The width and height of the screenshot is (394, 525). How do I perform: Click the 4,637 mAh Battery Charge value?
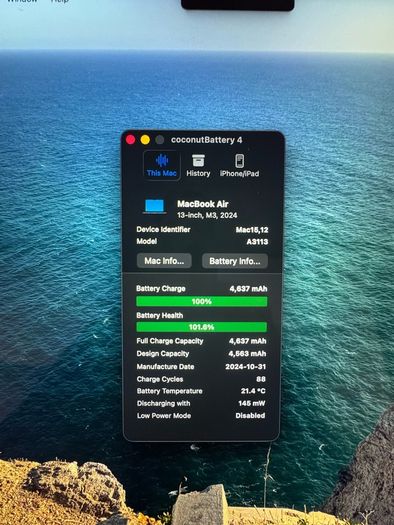coord(248,289)
